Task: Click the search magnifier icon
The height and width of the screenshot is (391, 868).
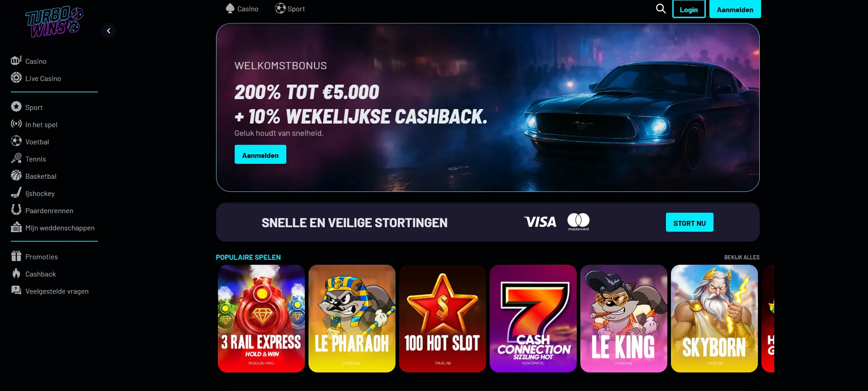Action: (x=661, y=9)
